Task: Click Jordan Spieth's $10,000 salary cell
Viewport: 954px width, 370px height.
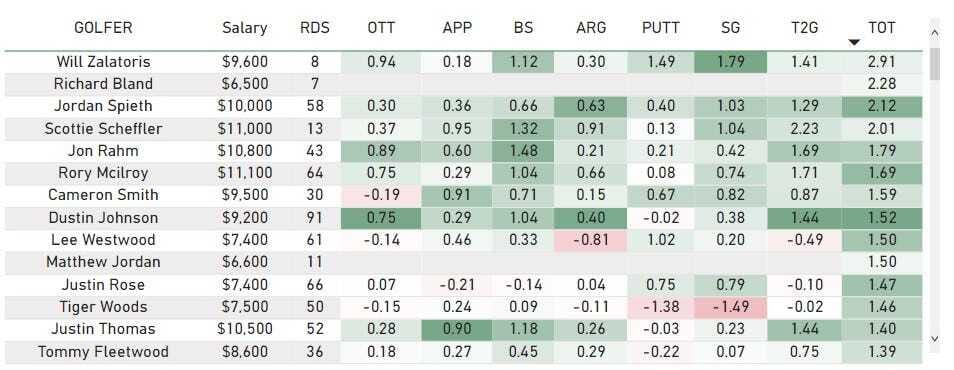Action: [x=245, y=106]
